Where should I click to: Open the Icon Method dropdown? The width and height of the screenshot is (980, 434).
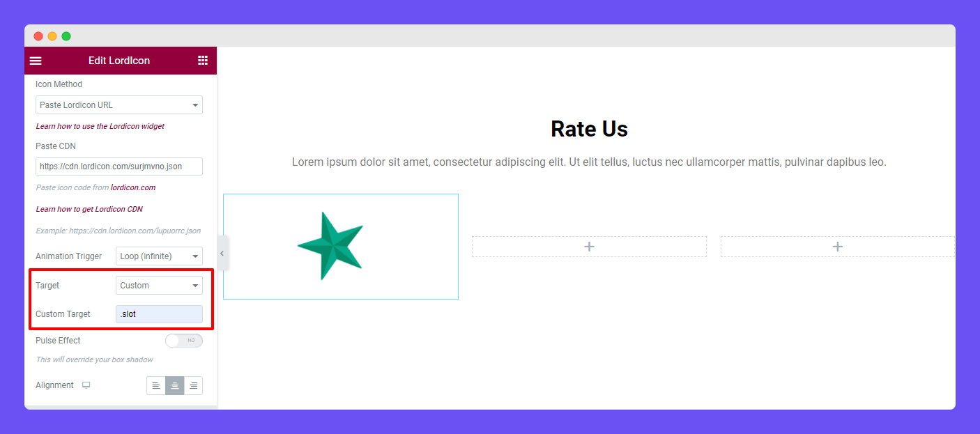[x=119, y=105]
